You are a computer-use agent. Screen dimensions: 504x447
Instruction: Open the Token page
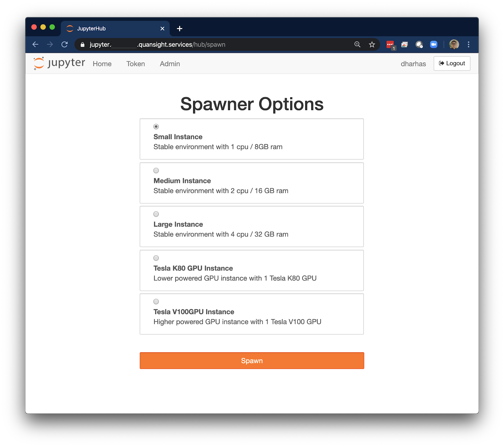click(x=135, y=64)
